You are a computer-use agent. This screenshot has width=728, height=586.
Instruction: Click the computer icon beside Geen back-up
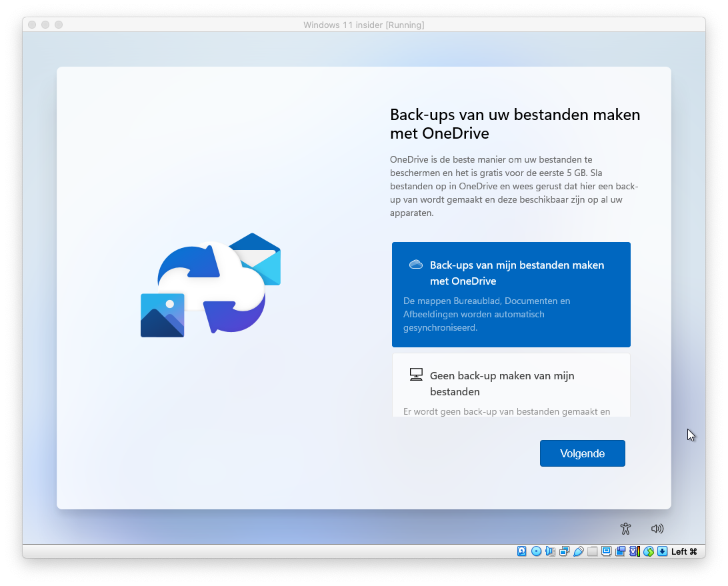tap(416, 375)
